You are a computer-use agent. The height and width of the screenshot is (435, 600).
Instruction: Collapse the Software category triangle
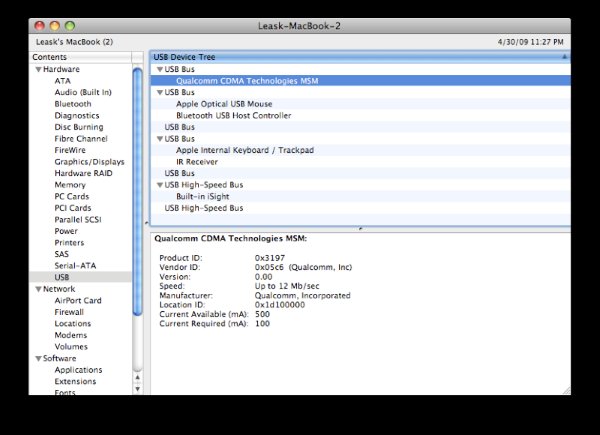39,358
